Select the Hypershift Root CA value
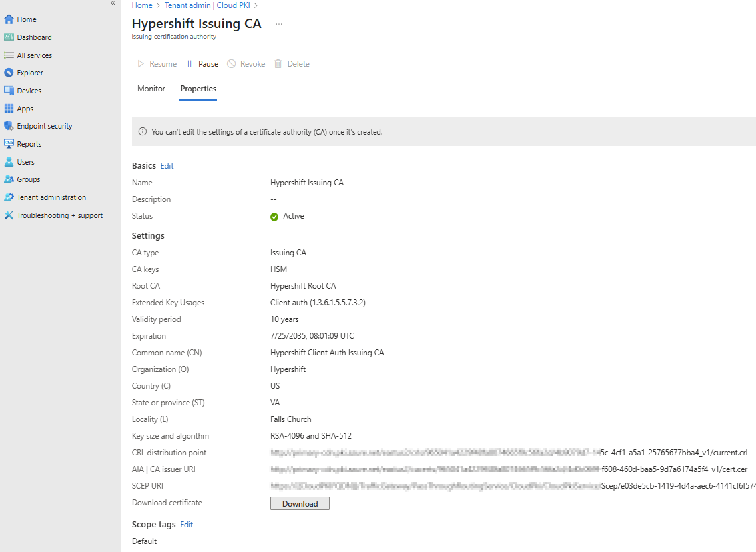This screenshot has height=552, width=756. [303, 286]
